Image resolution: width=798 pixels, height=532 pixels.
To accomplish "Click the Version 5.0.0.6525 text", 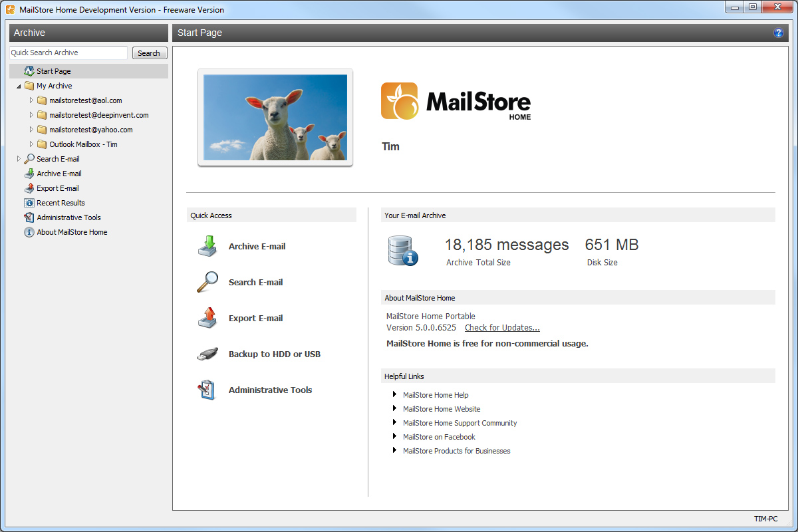I will pos(422,328).
